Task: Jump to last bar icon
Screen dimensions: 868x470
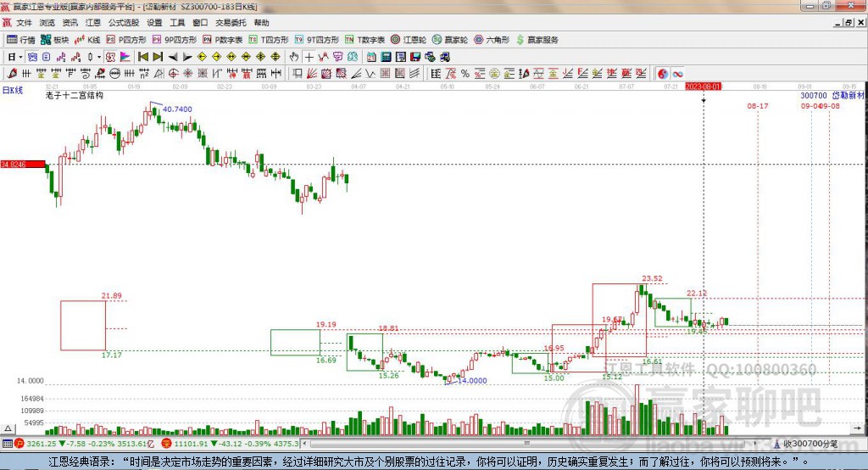Action: click(158, 57)
